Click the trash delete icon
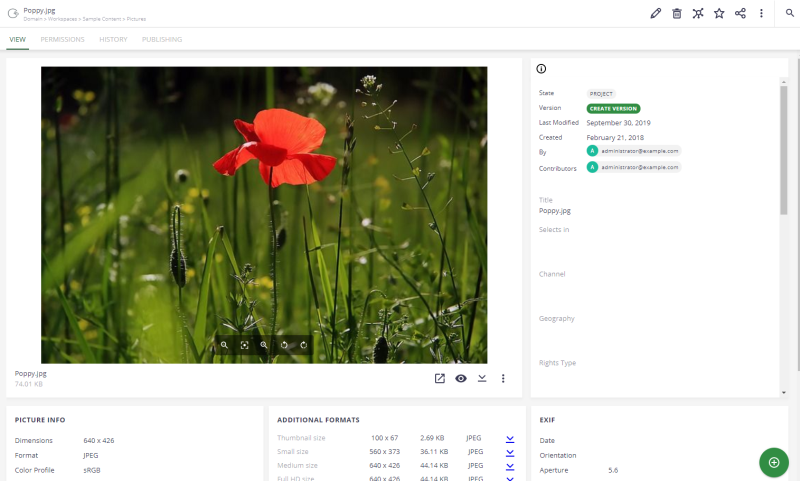This screenshot has height=481, width=800. pyautogui.click(x=677, y=13)
